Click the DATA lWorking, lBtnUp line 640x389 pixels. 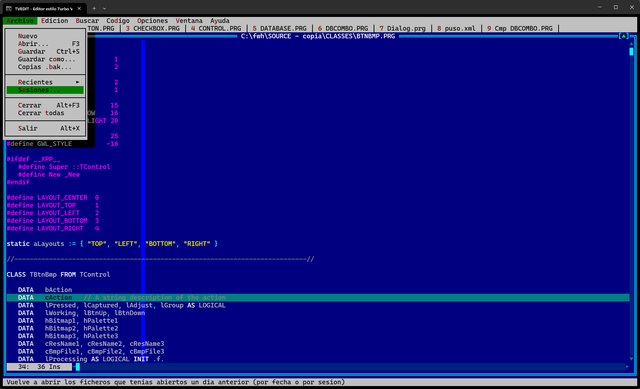81,313
